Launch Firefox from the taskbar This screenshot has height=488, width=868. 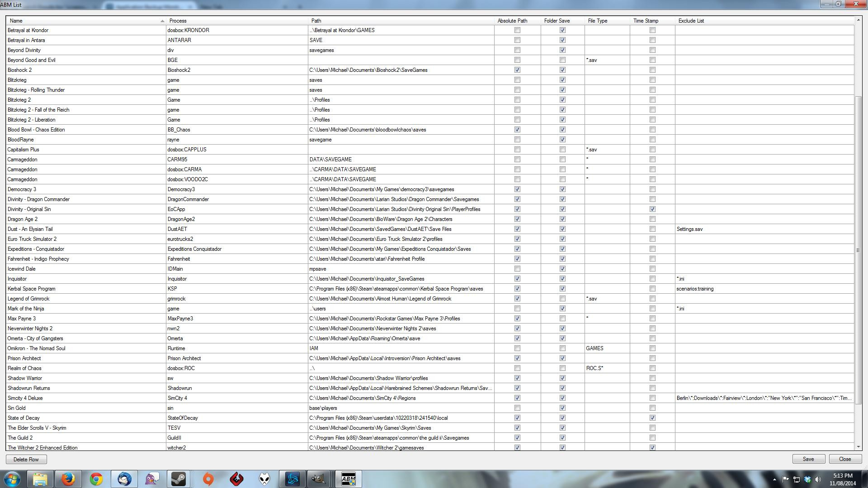pos(68,479)
